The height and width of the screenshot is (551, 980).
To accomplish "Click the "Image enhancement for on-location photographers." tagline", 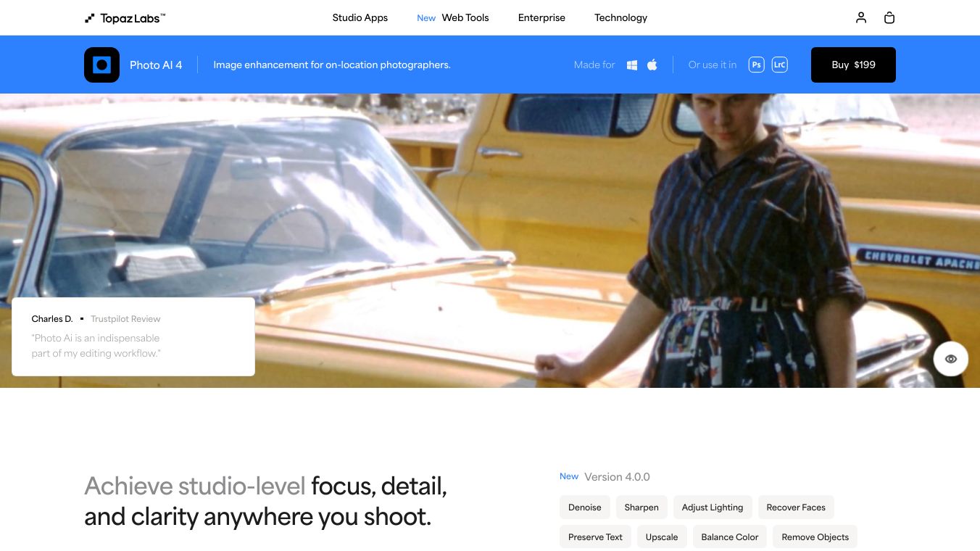I will (332, 65).
